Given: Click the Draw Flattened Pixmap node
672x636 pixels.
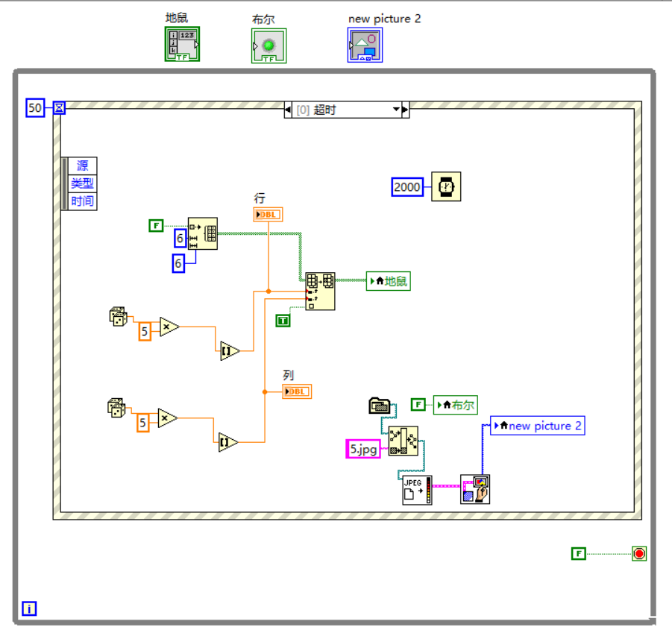Looking at the screenshot, I should click(475, 488).
